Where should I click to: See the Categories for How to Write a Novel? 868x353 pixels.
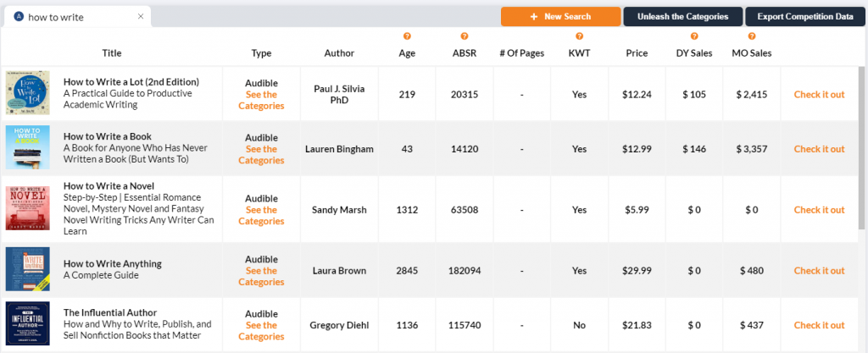click(x=261, y=215)
